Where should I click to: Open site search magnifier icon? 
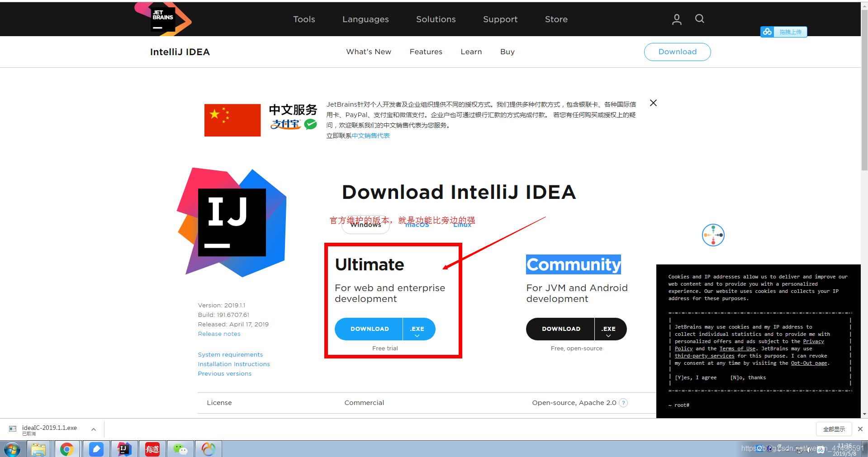click(700, 19)
